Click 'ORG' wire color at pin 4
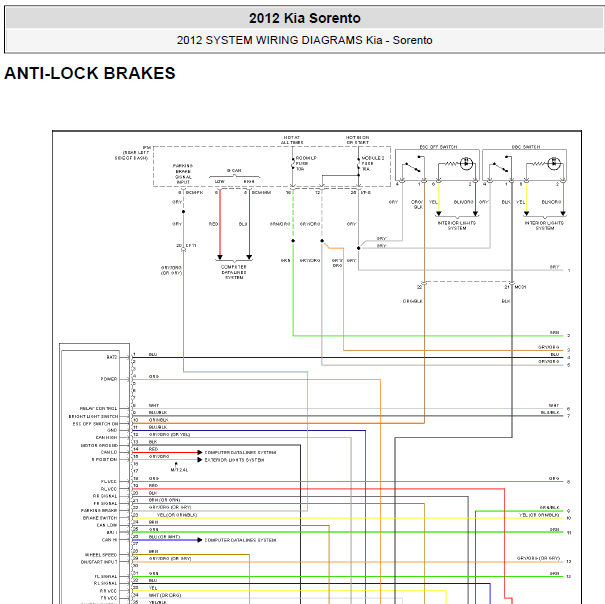 click(154, 376)
